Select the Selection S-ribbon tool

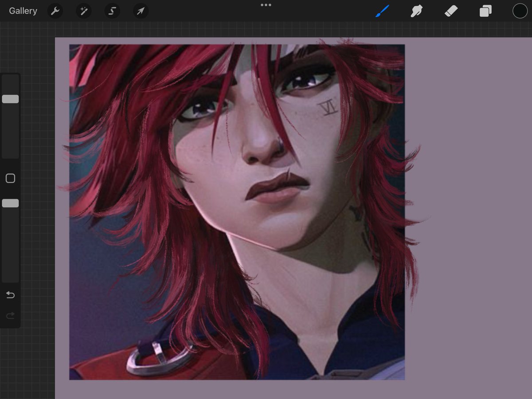click(112, 11)
